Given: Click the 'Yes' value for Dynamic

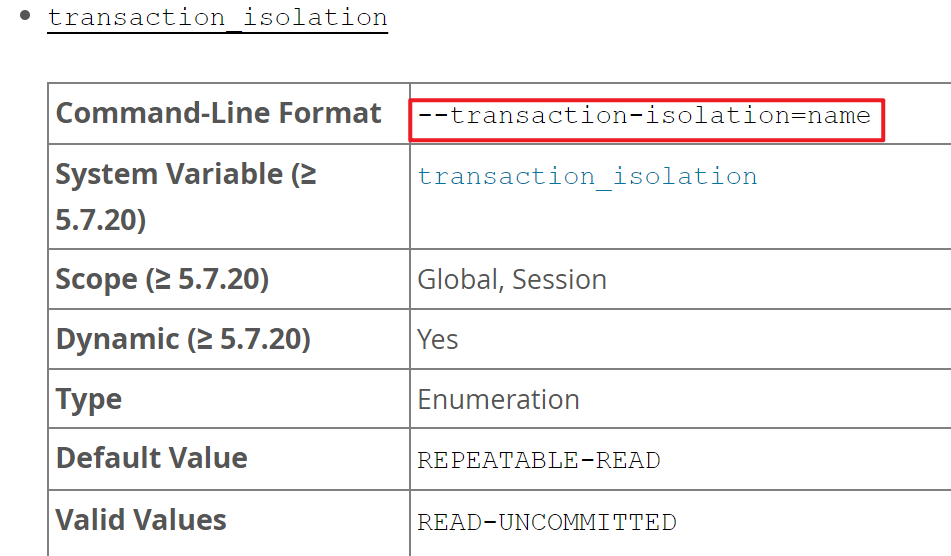Looking at the screenshot, I should pos(438,340).
